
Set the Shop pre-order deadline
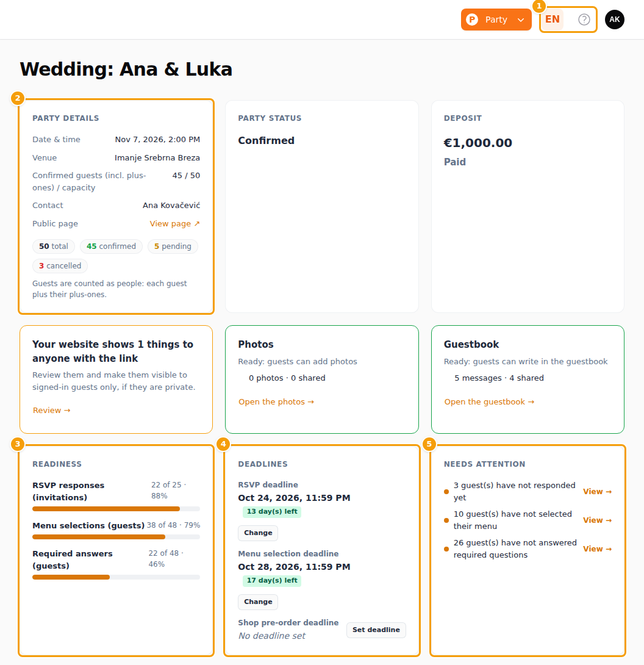click(376, 630)
